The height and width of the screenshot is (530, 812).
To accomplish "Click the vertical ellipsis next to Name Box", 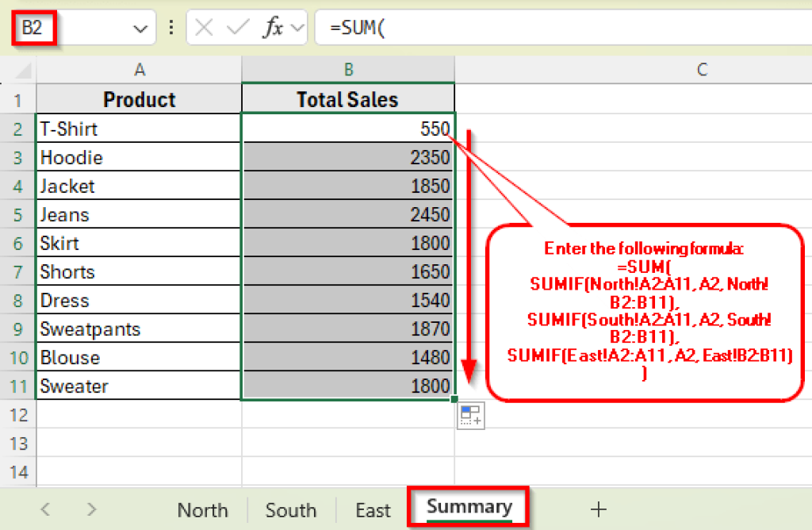I will tap(171, 26).
